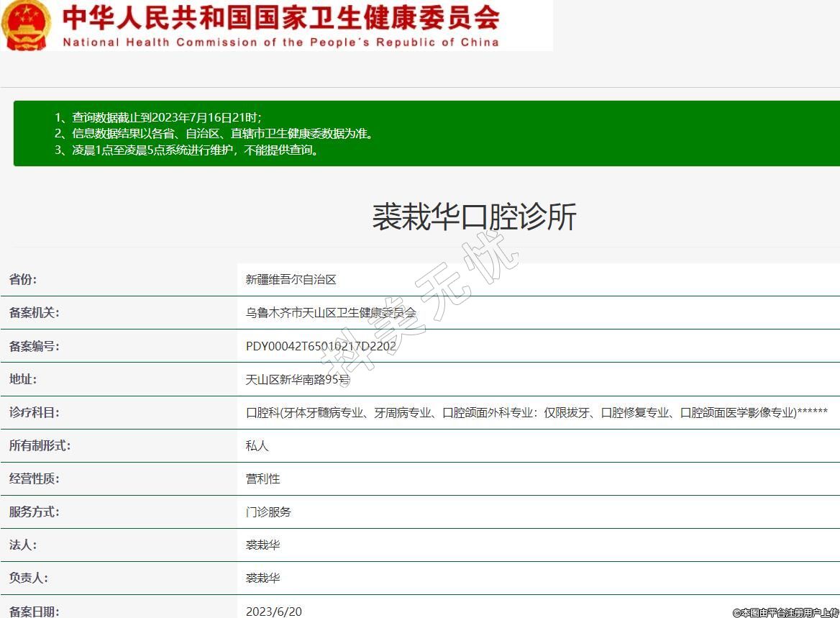Click the business nature value 营利性
This screenshot has height=618, width=840.
click(x=262, y=479)
